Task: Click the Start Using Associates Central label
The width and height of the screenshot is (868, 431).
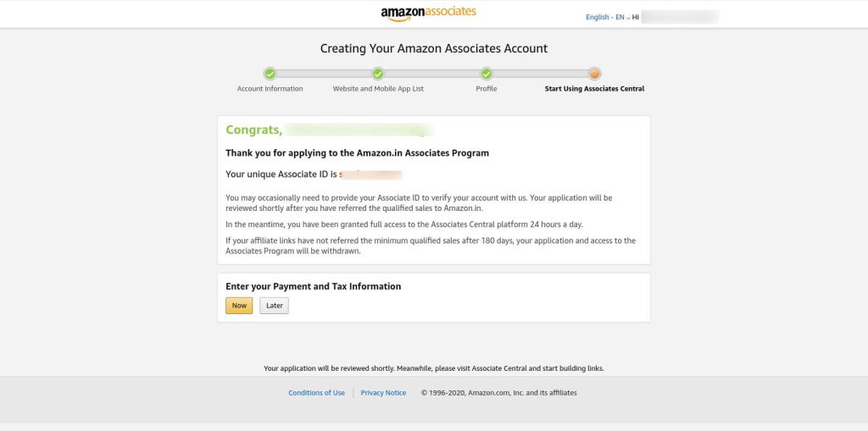Action: coord(594,89)
